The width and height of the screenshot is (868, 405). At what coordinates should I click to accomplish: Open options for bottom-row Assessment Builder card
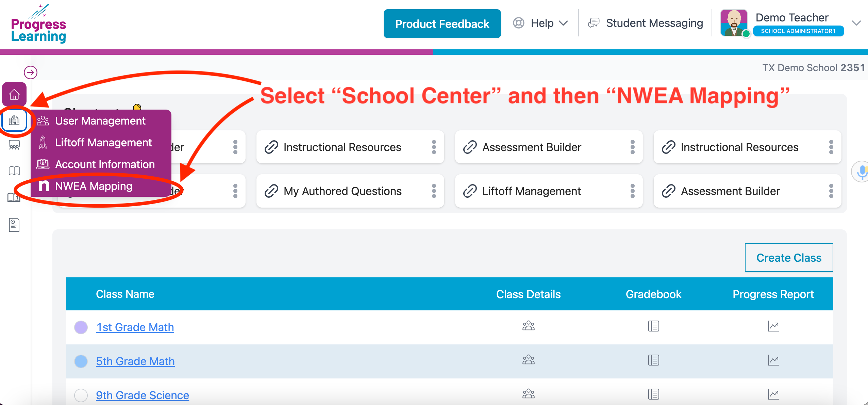click(x=831, y=191)
